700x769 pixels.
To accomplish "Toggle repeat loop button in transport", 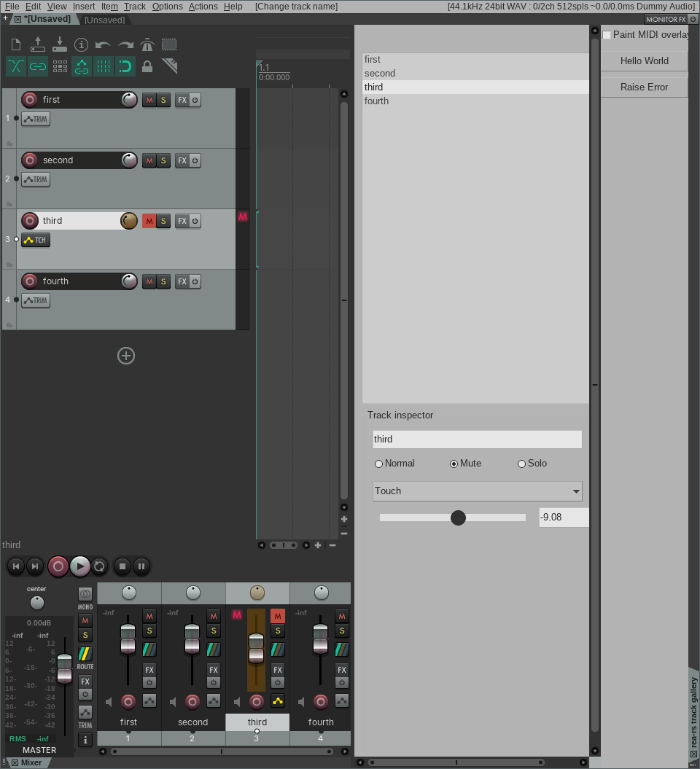I will [x=99, y=566].
